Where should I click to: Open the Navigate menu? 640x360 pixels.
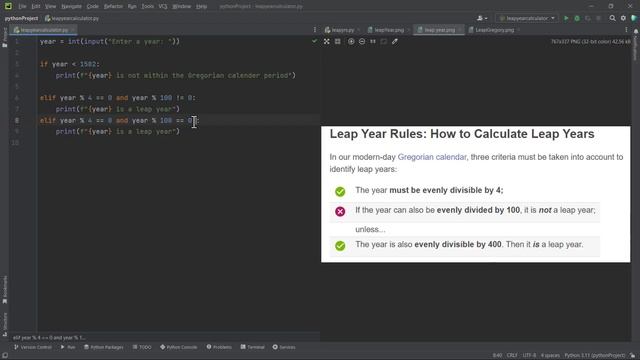(x=71, y=7)
